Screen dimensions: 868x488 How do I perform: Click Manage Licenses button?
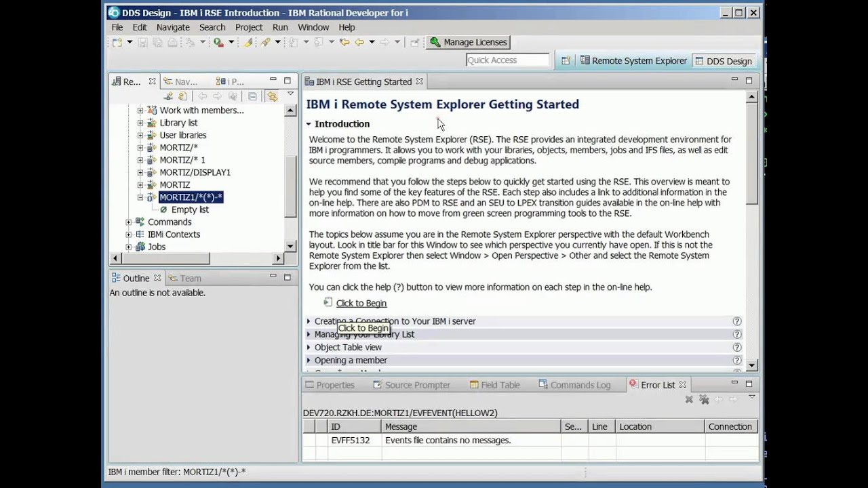[469, 42]
